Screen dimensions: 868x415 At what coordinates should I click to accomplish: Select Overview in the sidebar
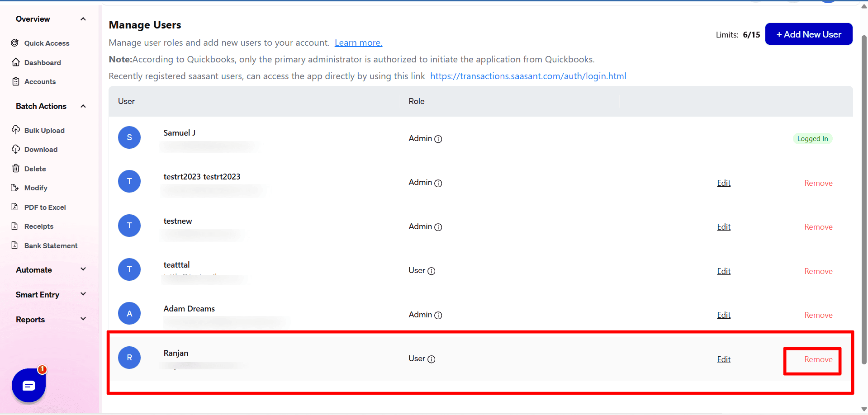click(33, 19)
